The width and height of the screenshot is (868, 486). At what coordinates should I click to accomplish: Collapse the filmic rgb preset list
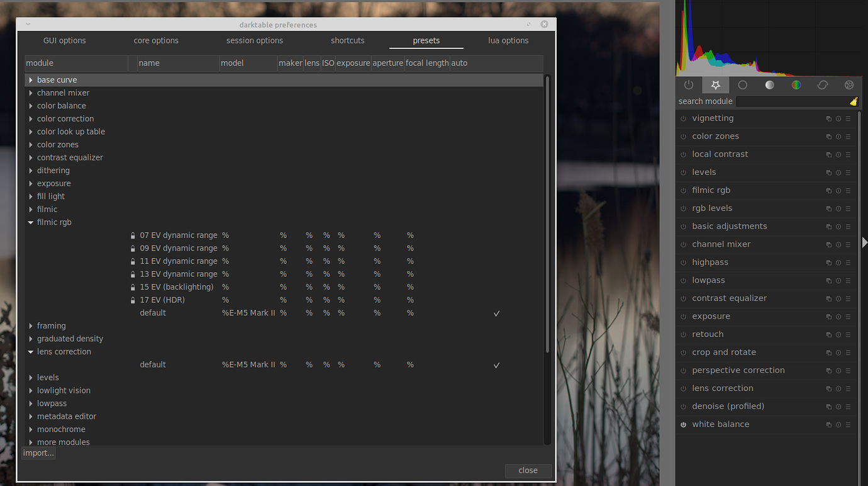tap(30, 222)
